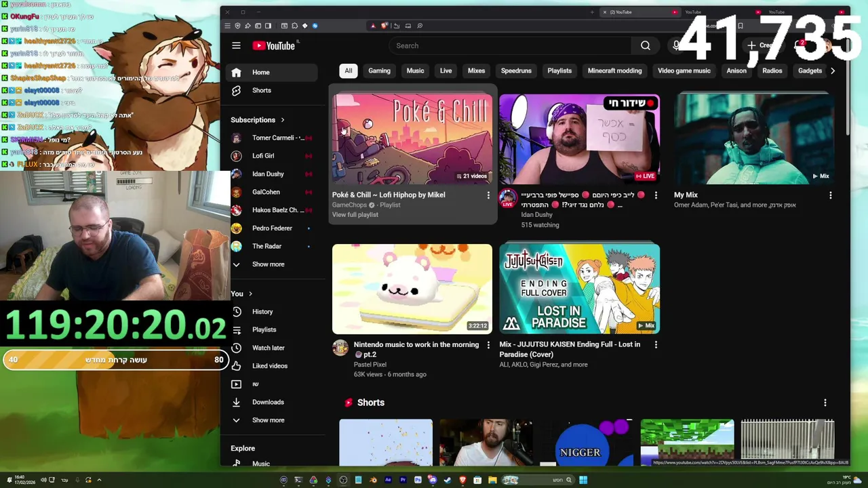Open Steam from the taskbar
Viewport: 868px width, 488px height.
pos(448,480)
